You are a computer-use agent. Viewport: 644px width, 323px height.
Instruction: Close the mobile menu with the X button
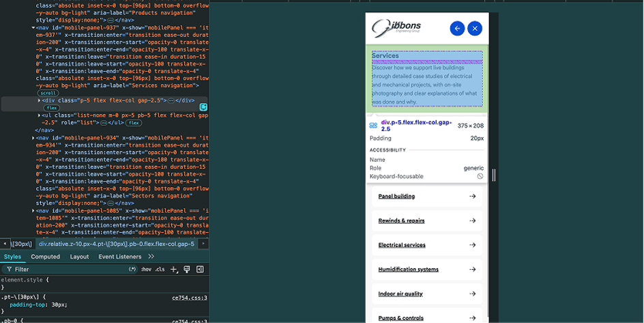click(x=475, y=29)
